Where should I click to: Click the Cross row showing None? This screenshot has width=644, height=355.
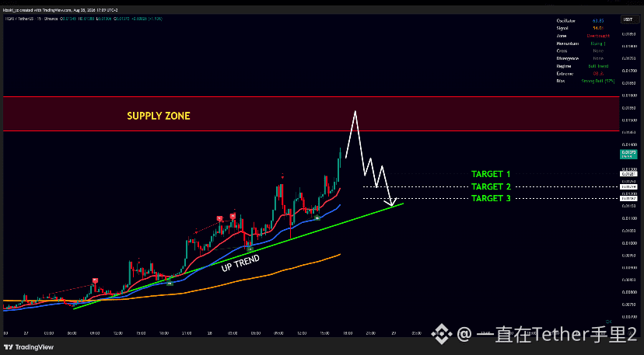(585, 51)
